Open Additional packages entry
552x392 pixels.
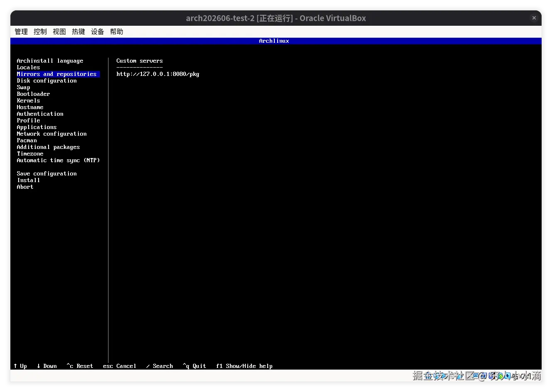click(x=48, y=147)
